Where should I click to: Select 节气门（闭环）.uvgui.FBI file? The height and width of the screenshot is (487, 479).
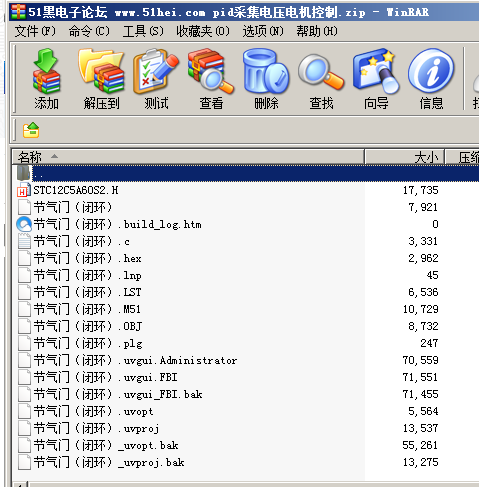pos(105,377)
